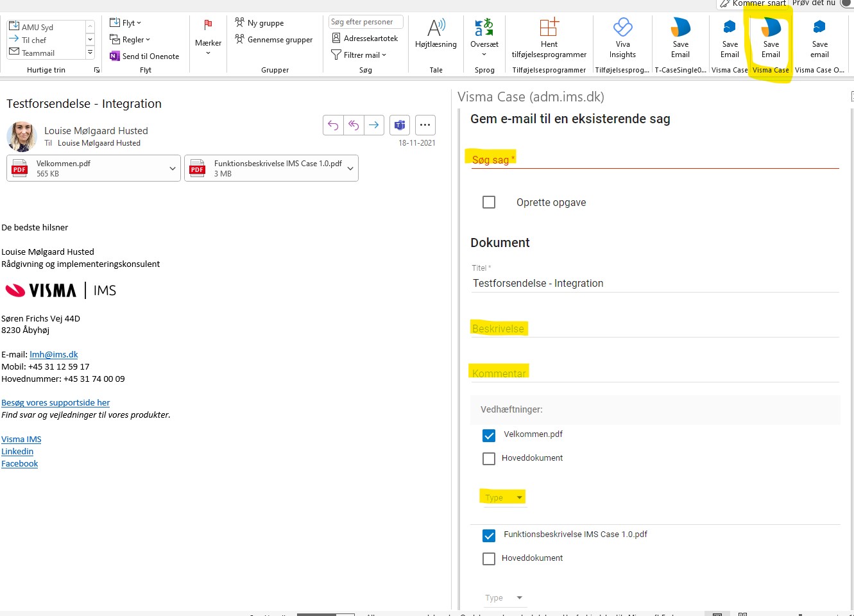Open the Velkommen.pdf attachment dropdown arrow
Image resolution: width=854 pixels, height=616 pixels.
point(173,168)
